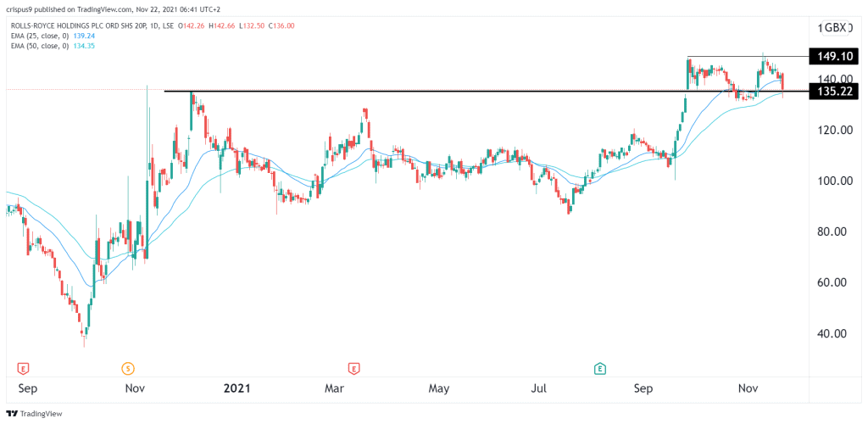This screenshot has width=868, height=424.
Task: Click the 40.00 price axis label
Action: [834, 334]
